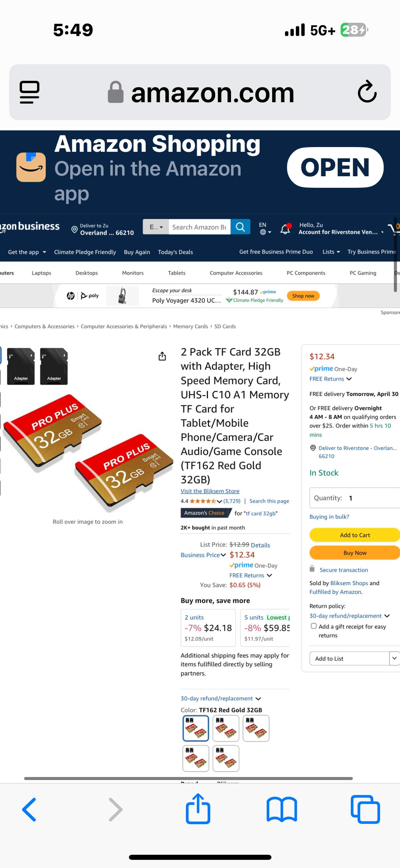Open Safari bookmarks icon
Image resolution: width=400 pixels, height=868 pixels.
click(x=282, y=810)
